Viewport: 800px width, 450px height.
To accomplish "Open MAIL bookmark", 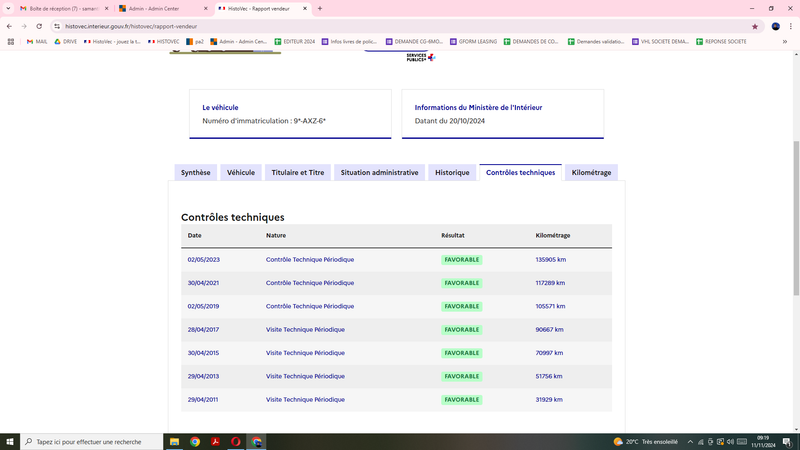I will tap(37, 42).
